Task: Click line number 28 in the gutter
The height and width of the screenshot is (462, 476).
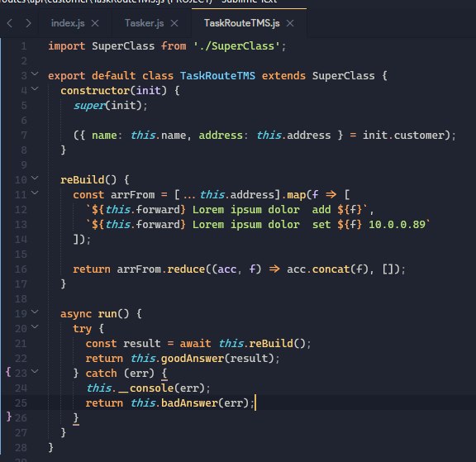Action: 21,448
